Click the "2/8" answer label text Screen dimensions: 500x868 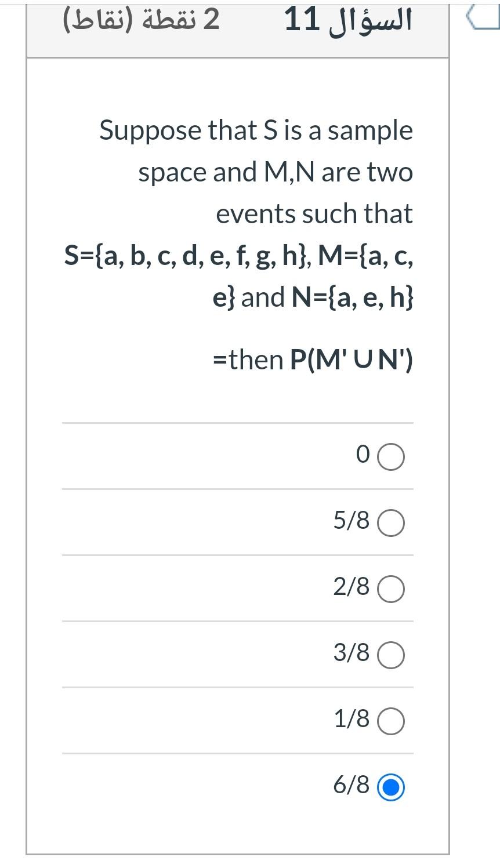[x=352, y=587]
